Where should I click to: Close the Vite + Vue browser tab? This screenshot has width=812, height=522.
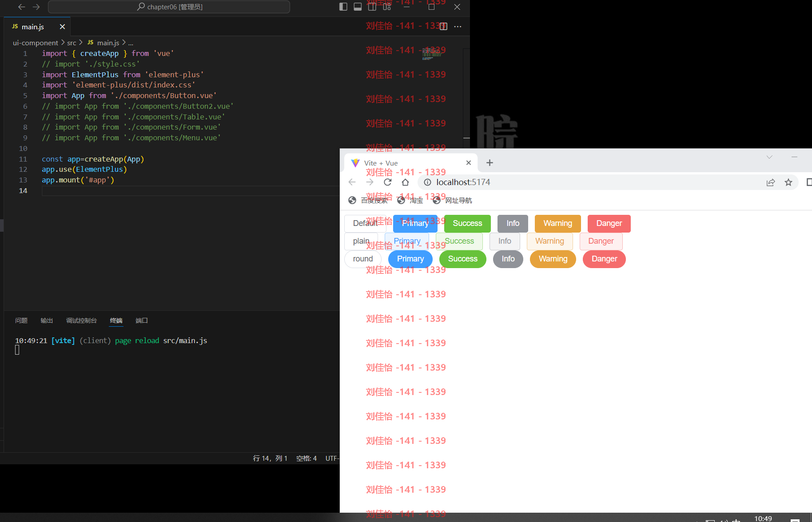click(468, 163)
